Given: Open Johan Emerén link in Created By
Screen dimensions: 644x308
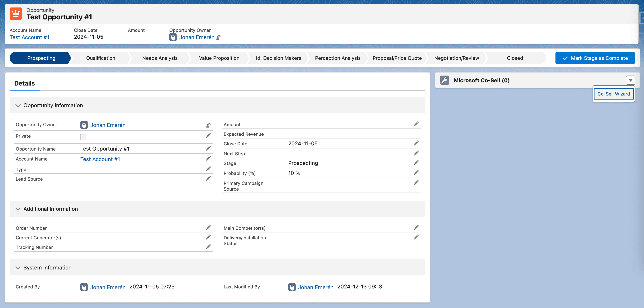Looking at the screenshot, I should [x=108, y=287].
